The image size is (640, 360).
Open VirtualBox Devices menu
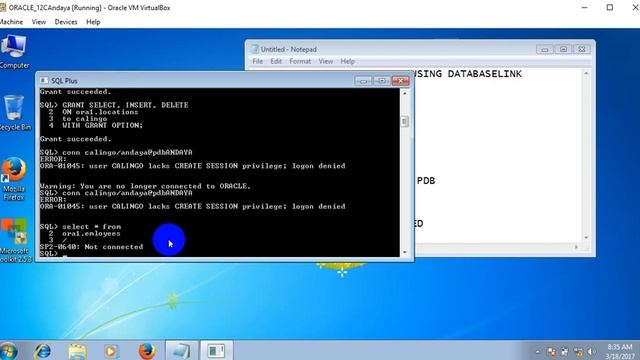click(x=66, y=22)
